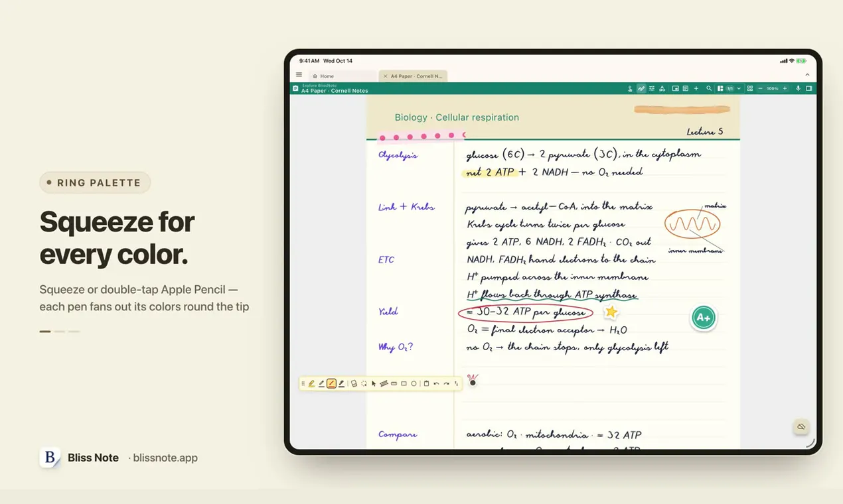Select the A4 Paper Cornell Notes tab
Screen dimensions: 843x504
[x=413, y=76]
